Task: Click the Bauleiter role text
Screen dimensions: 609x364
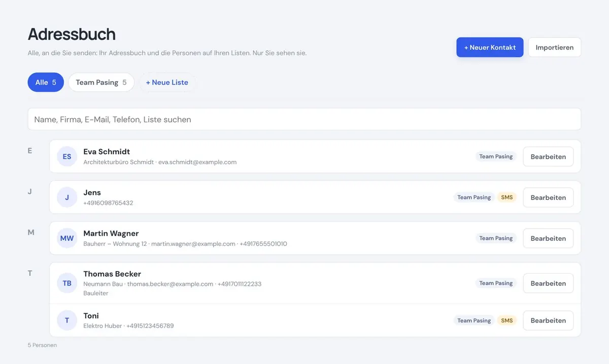Action: [96, 293]
